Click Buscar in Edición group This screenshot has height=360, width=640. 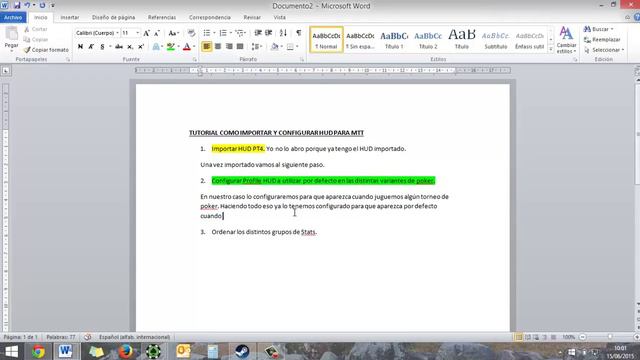pos(599,29)
